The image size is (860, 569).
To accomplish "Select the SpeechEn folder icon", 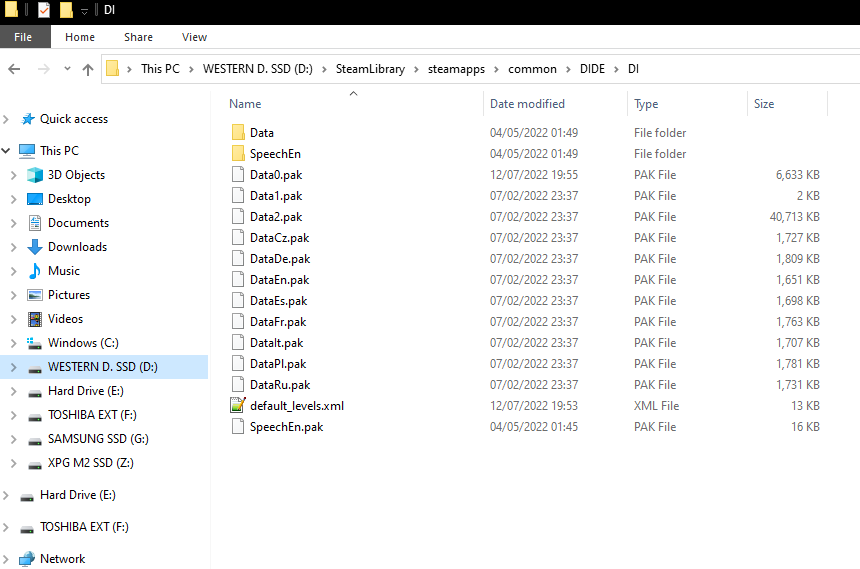I will pyautogui.click(x=238, y=153).
